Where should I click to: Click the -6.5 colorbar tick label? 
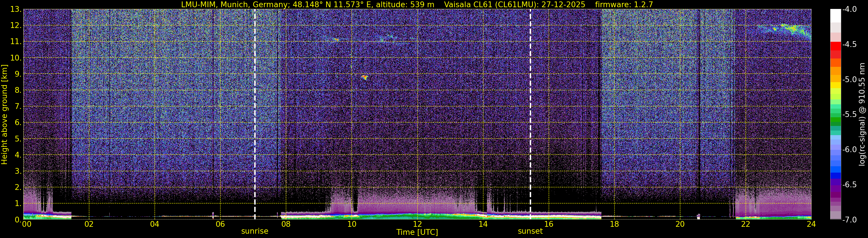click(849, 184)
